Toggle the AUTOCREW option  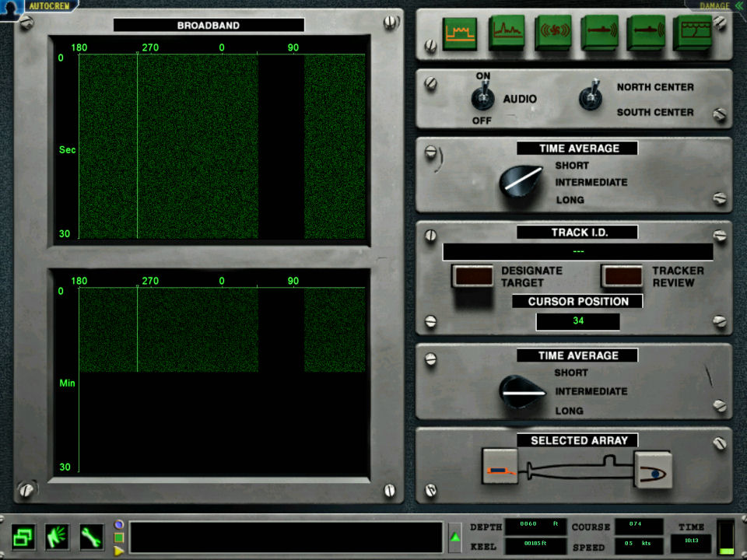pyautogui.click(x=39, y=5)
